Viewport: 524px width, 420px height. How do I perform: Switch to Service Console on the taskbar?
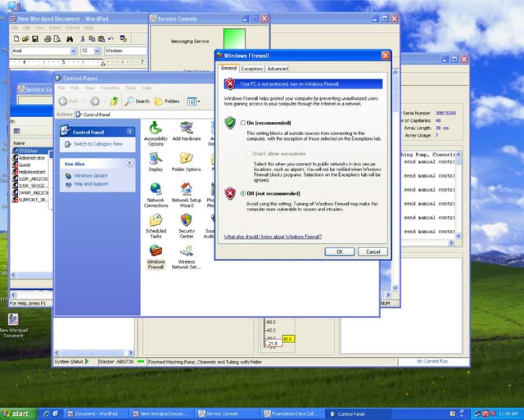click(x=228, y=413)
